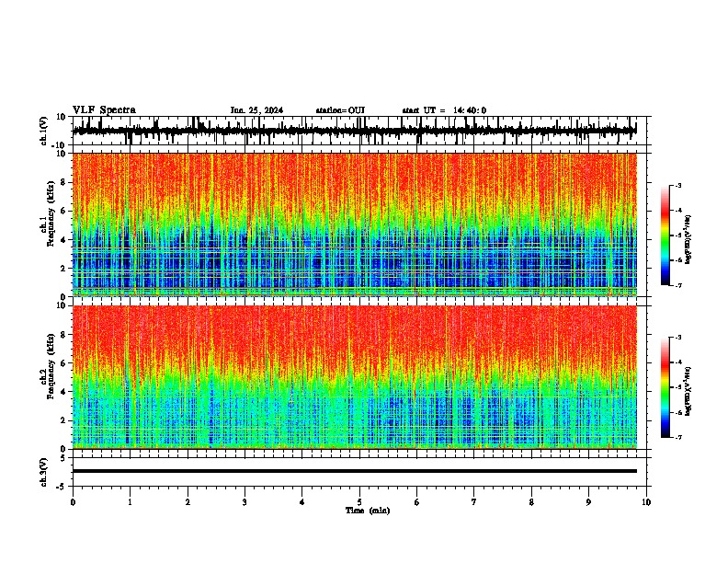Click the '-3' tick on ch.2 color bar
This screenshot has height=563, width=728.
677,338
